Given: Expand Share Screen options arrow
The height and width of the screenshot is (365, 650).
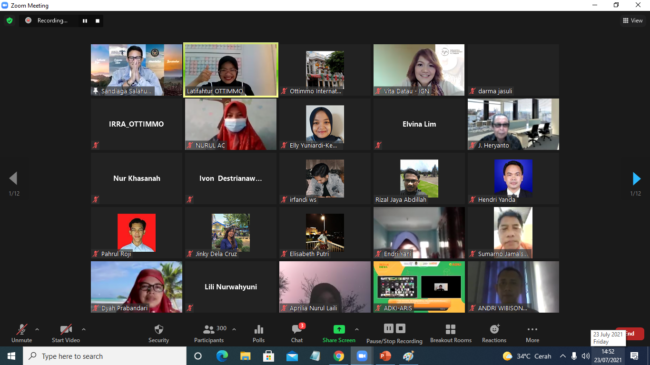Looking at the screenshot, I should (357, 329).
